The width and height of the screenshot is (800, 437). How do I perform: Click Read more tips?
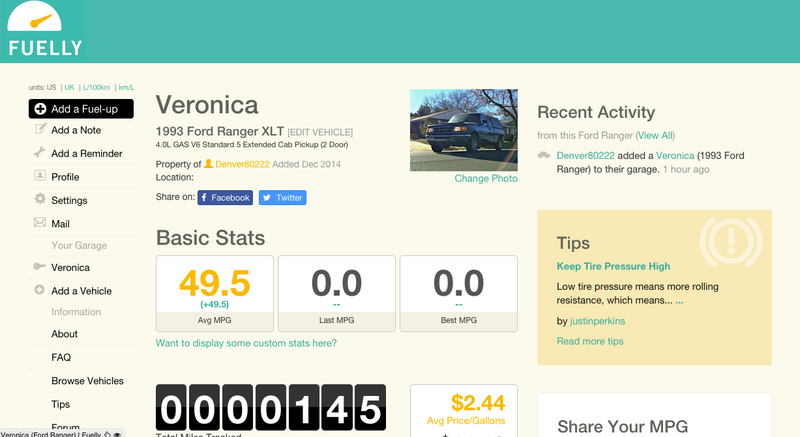(590, 341)
